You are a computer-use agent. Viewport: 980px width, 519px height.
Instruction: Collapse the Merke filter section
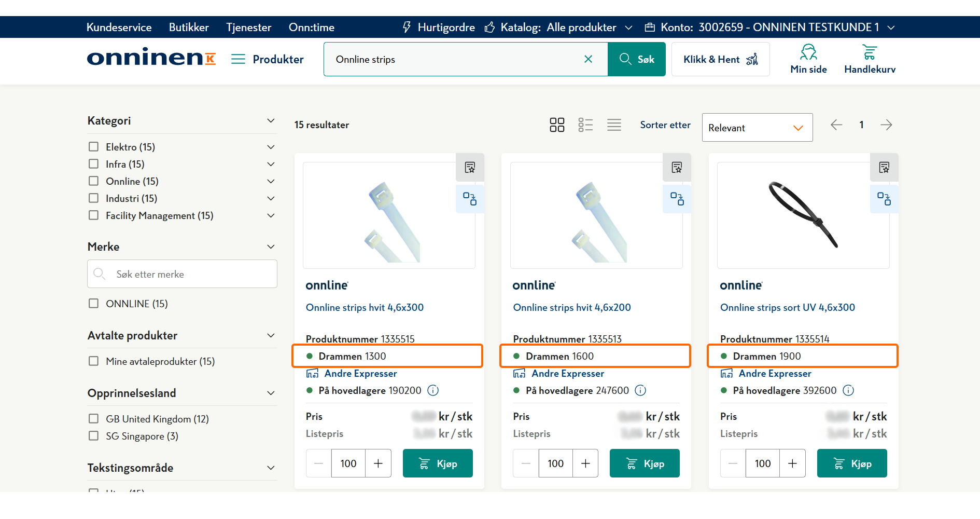[271, 247]
